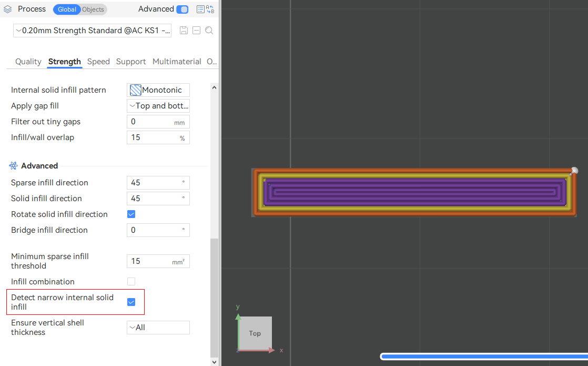This screenshot has height=366, width=588.
Task: Open Internal solid infill pattern dropdown
Action: (x=158, y=90)
